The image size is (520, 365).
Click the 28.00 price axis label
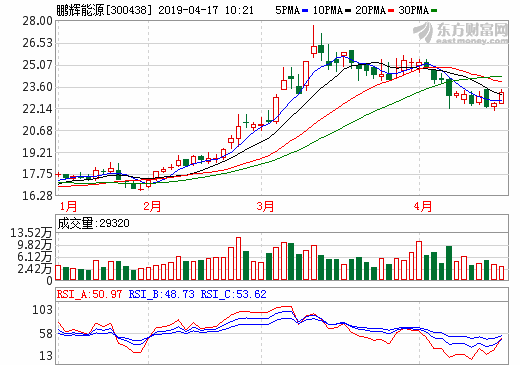(x=37, y=21)
